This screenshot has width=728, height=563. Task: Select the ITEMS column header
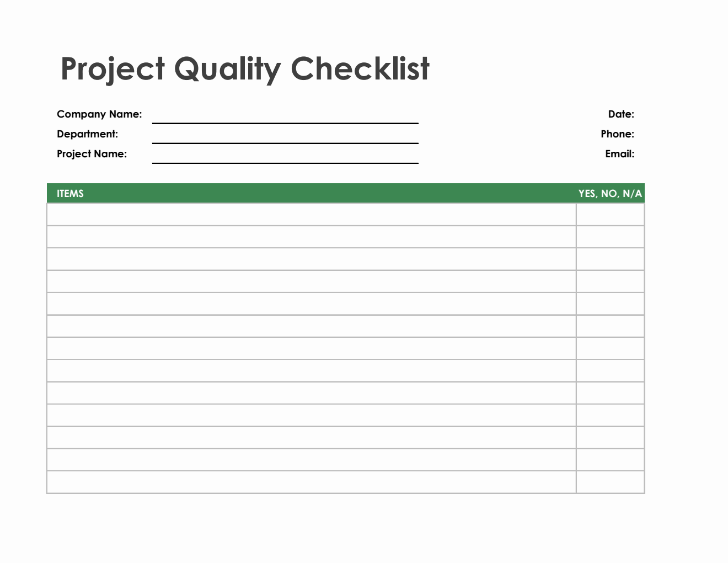click(70, 194)
